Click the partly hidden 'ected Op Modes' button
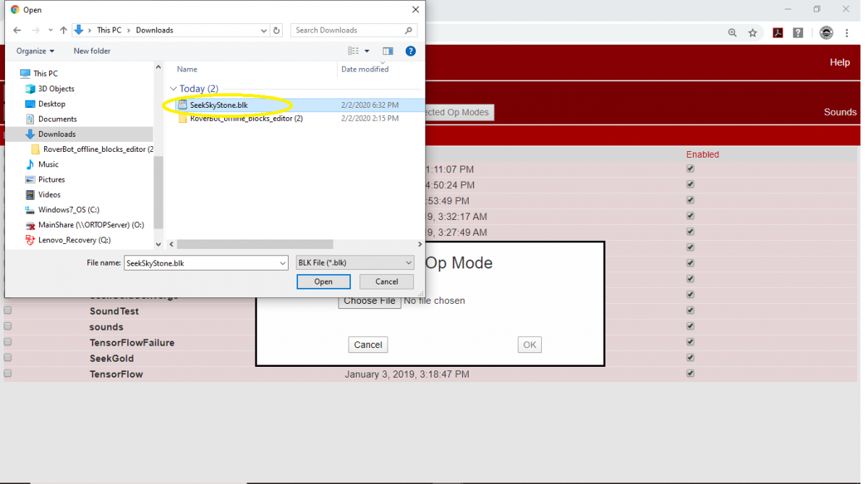This screenshot has width=868, height=484. pos(459,112)
